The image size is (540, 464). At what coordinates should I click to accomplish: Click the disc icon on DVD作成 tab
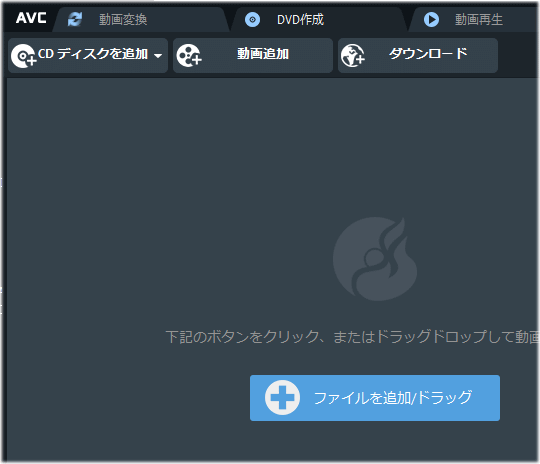click(252, 20)
